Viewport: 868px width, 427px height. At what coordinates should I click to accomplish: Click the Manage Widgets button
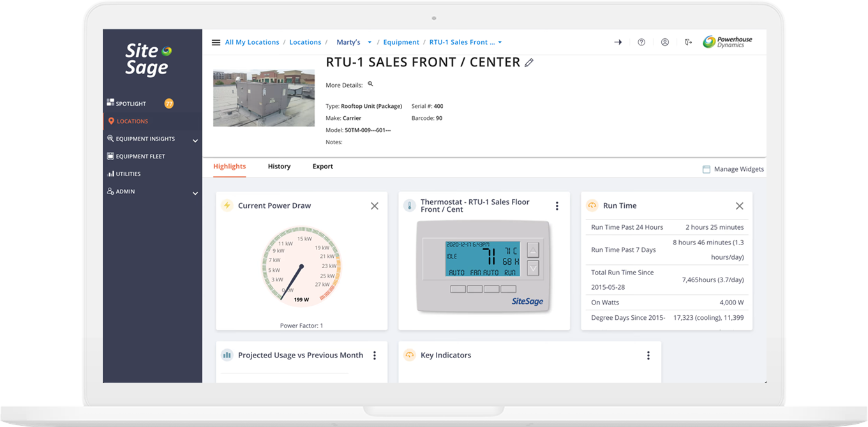(733, 169)
